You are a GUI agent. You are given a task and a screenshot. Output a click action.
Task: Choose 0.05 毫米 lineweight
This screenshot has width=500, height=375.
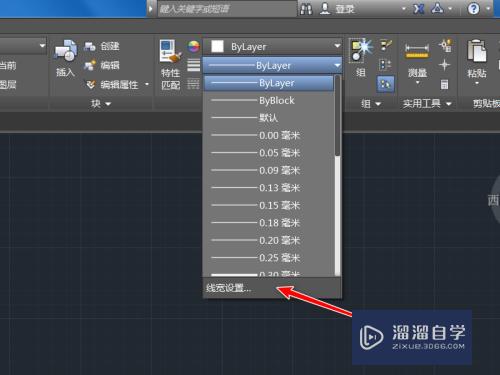pyautogui.click(x=269, y=153)
